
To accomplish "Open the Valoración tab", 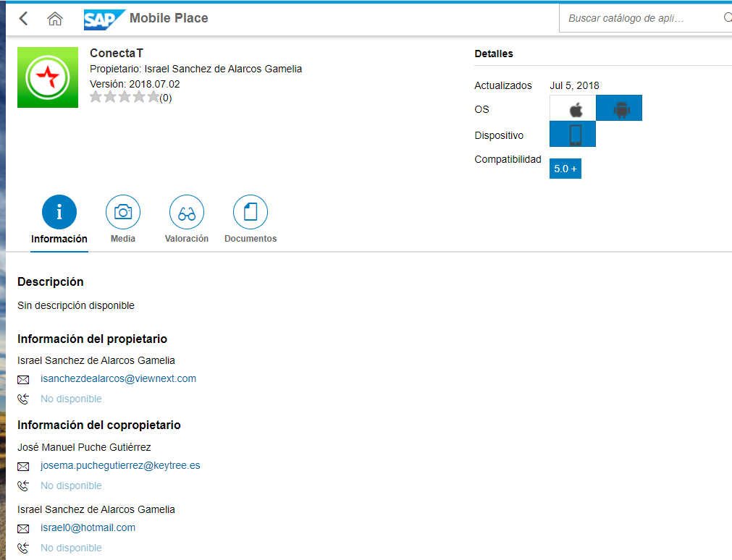I will click(187, 213).
